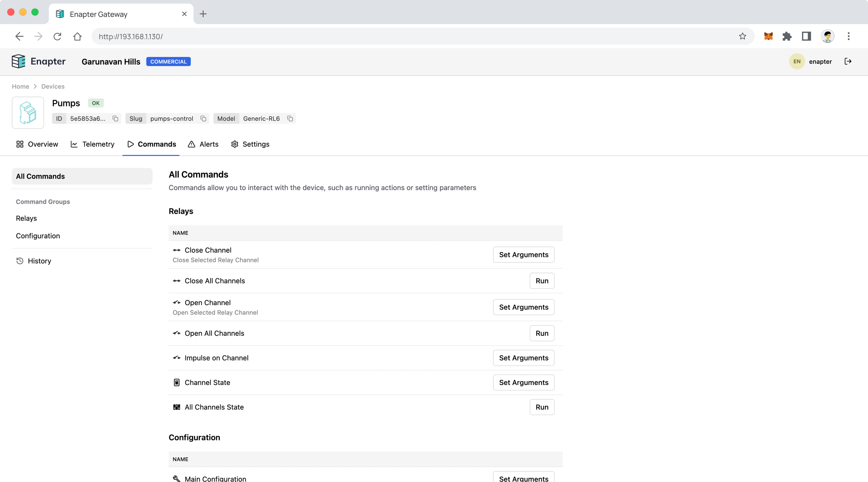868x482 pixels.
Task: Copy the Generic-RL6 model name
Action: pos(290,119)
